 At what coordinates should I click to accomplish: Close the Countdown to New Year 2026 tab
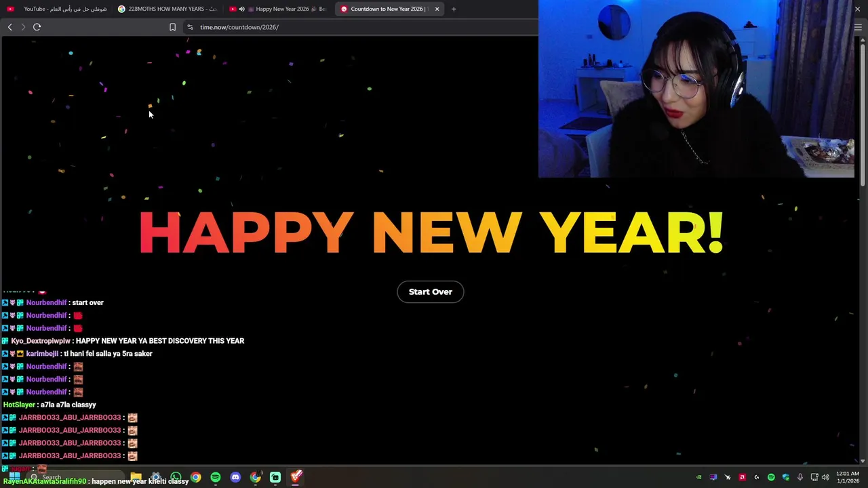click(x=437, y=9)
